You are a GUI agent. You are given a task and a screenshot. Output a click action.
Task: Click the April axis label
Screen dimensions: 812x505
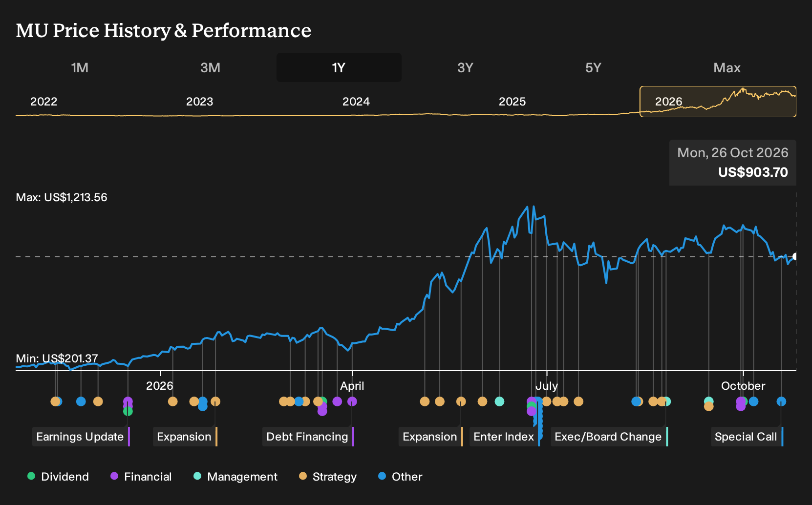click(352, 386)
